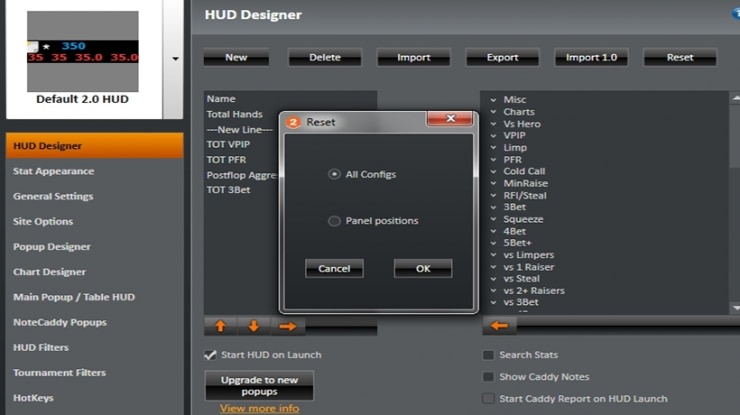Enable the Search Stats checkbox
Image resolution: width=740 pixels, height=415 pixels.
click(488, 355)
